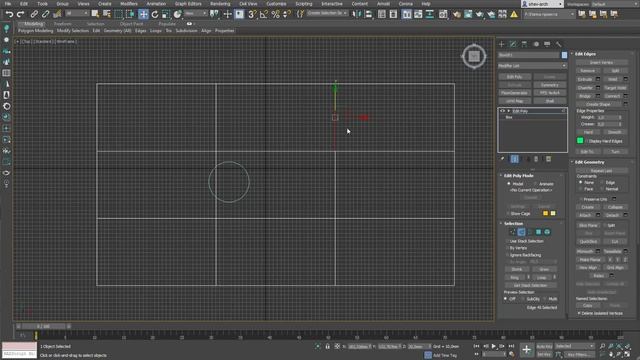Open the File menu

[x=8, y=4]
